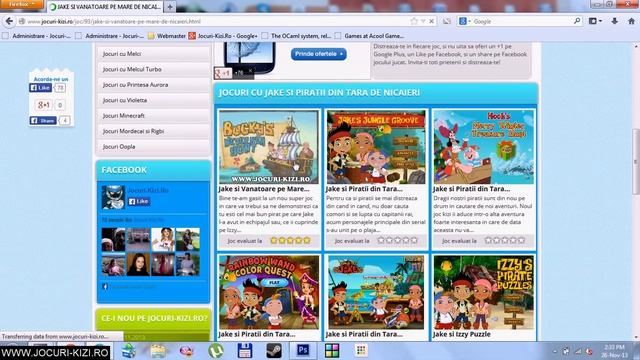Click the magnifier icon in Google search box

(x=577, y=21)
